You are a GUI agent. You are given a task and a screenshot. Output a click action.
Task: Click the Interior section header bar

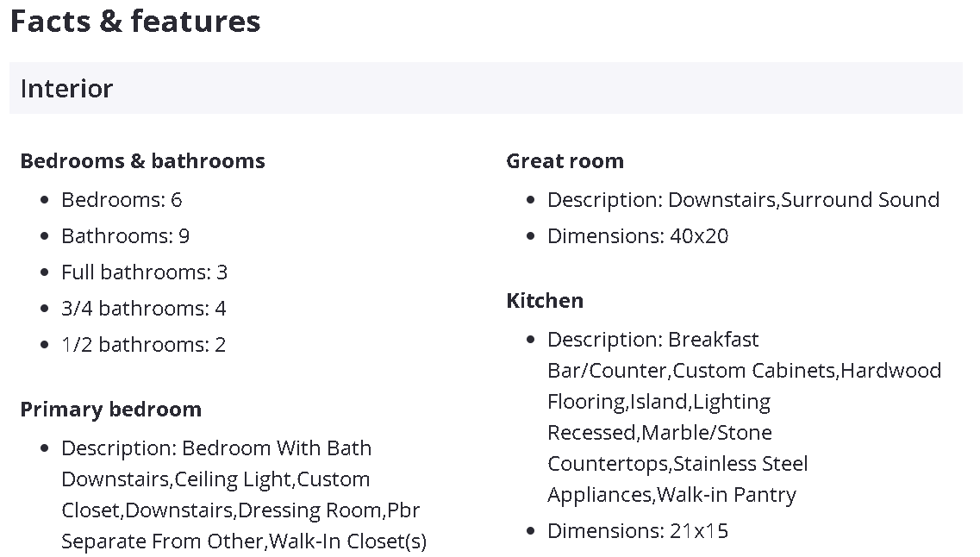485,88
